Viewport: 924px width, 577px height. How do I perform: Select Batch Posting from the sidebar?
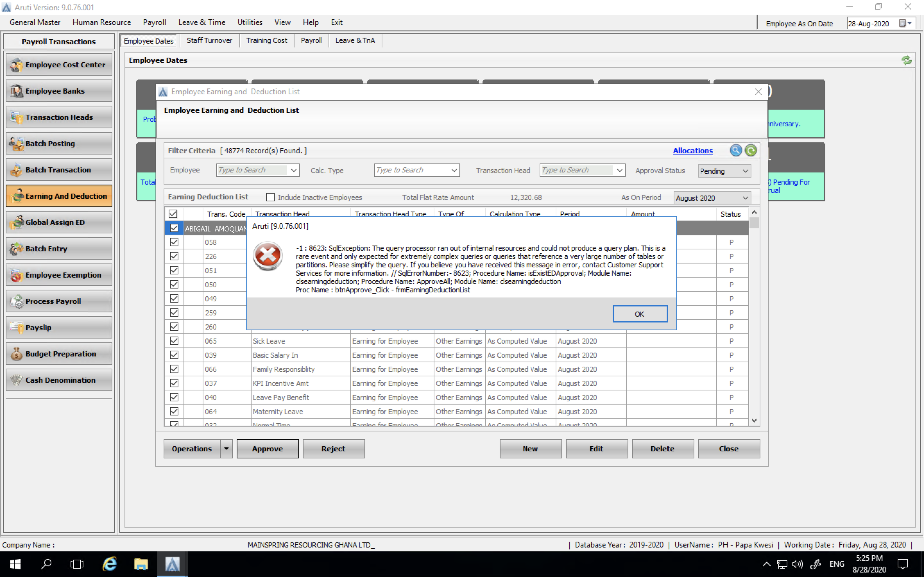[59, 144]
